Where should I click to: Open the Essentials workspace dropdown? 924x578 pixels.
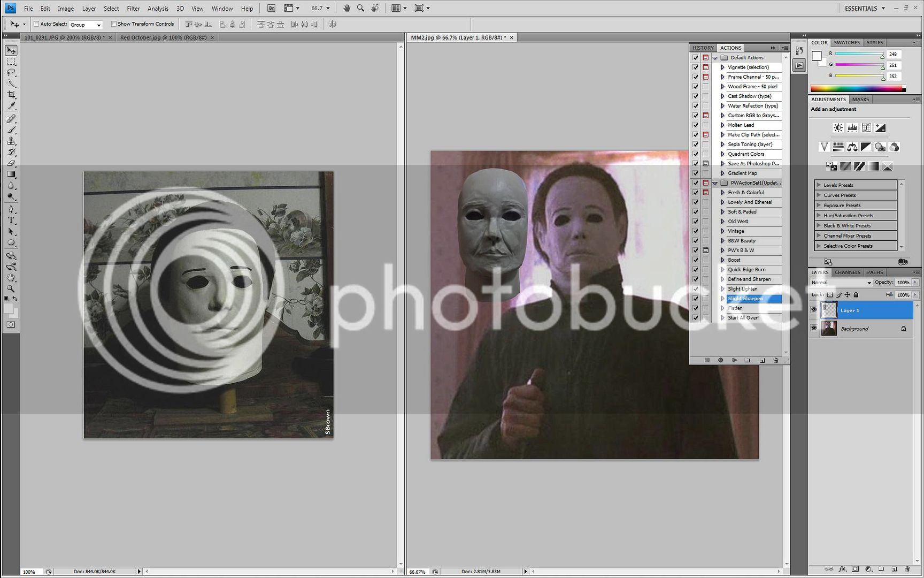coord(865,8)
